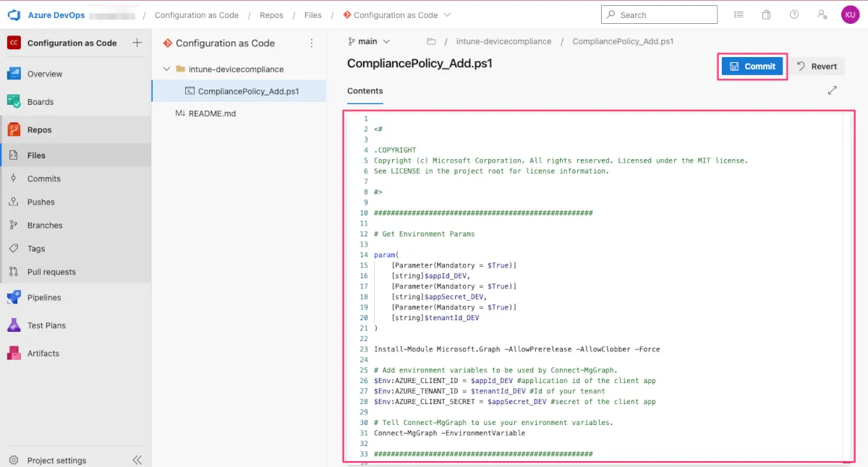
Task: Expand the Configuration as Code repo dropdown
Action: [x=447, y=14]
